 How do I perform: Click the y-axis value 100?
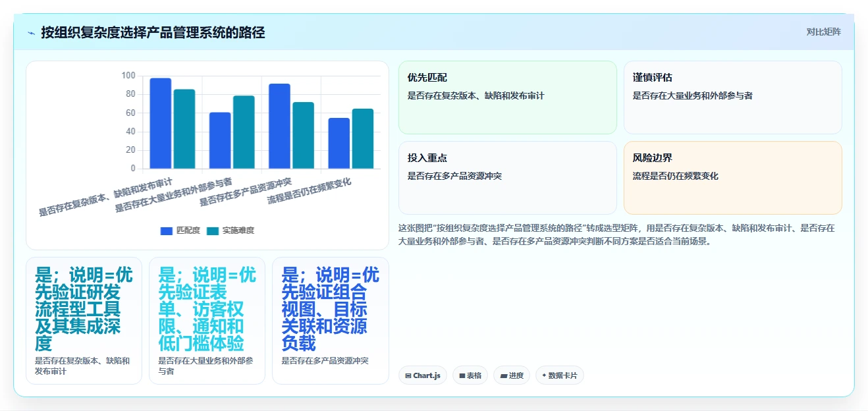(128, 76)
